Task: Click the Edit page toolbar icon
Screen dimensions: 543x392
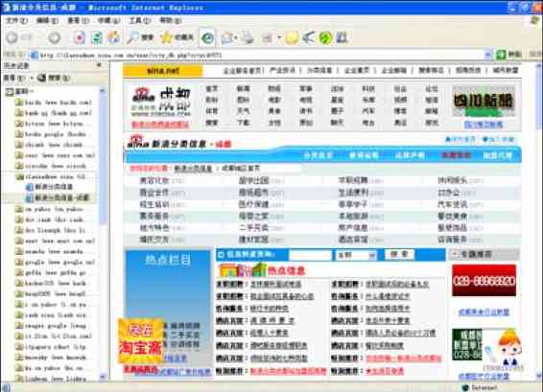Action: pos(267,37)
